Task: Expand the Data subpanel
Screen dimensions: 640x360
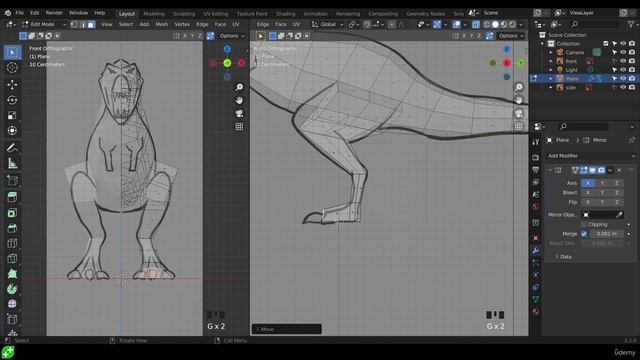Action: coord(566,257)
